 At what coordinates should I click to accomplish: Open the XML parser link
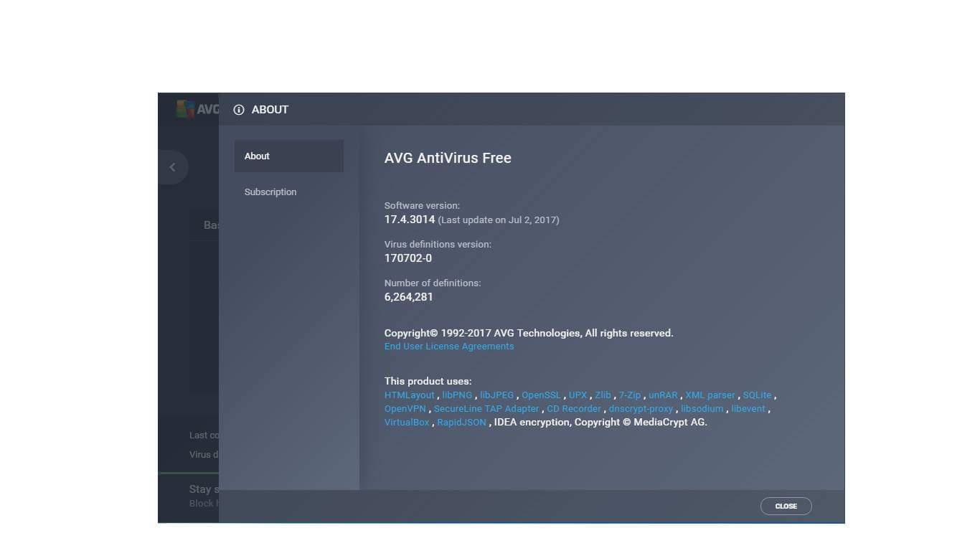tap(710, 395)
